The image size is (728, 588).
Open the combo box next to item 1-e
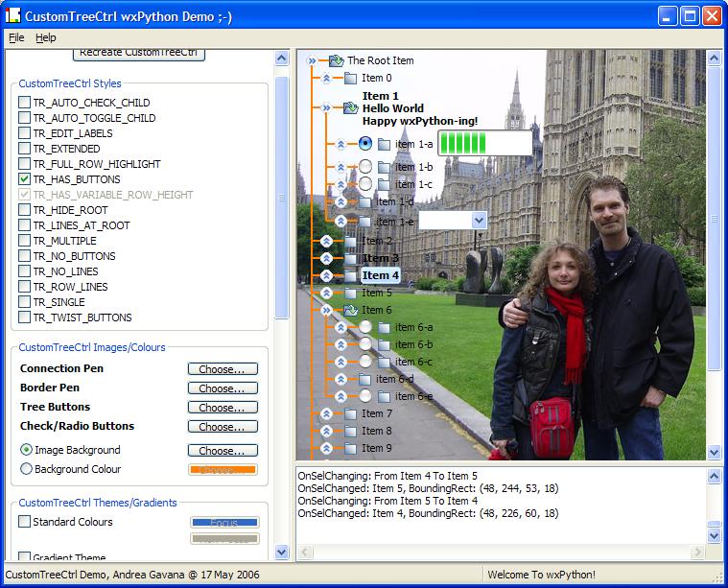pos(480,221)
